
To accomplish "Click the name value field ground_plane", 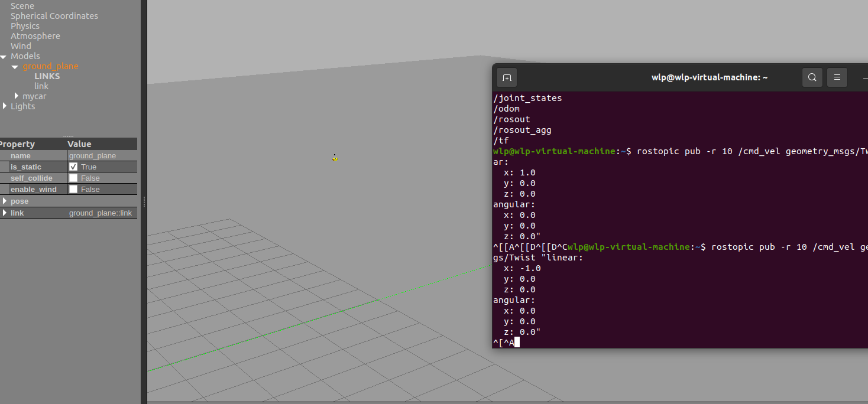I will pos(92,156).
